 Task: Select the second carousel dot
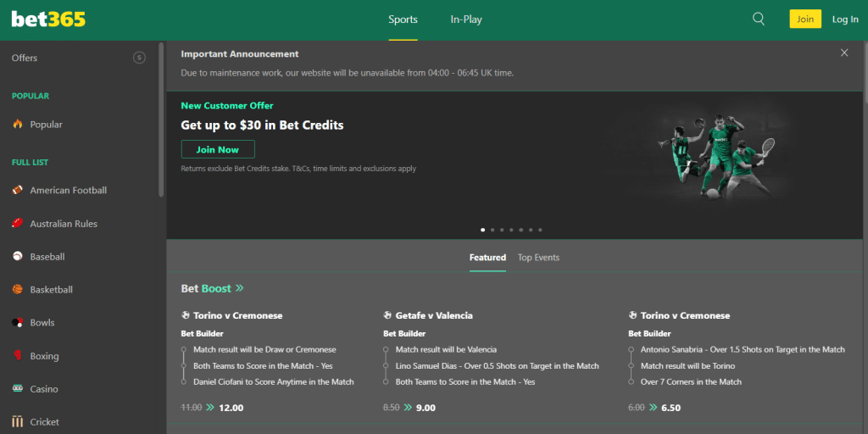click(x=492, y=229)
